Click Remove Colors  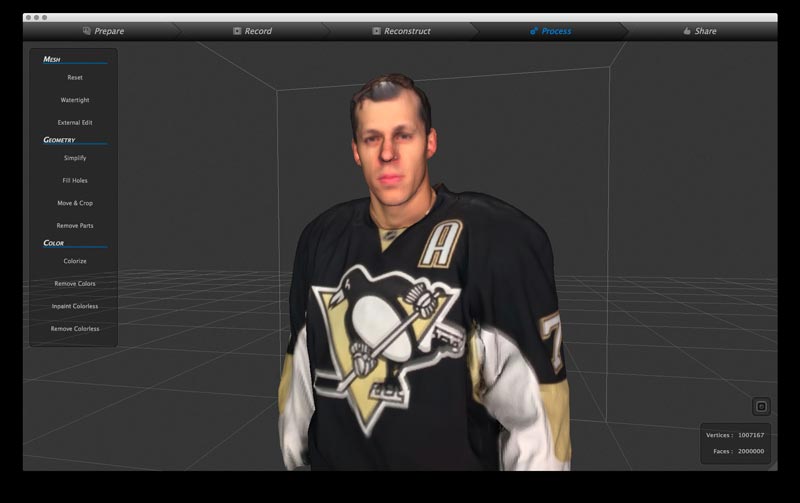point(75,284)
